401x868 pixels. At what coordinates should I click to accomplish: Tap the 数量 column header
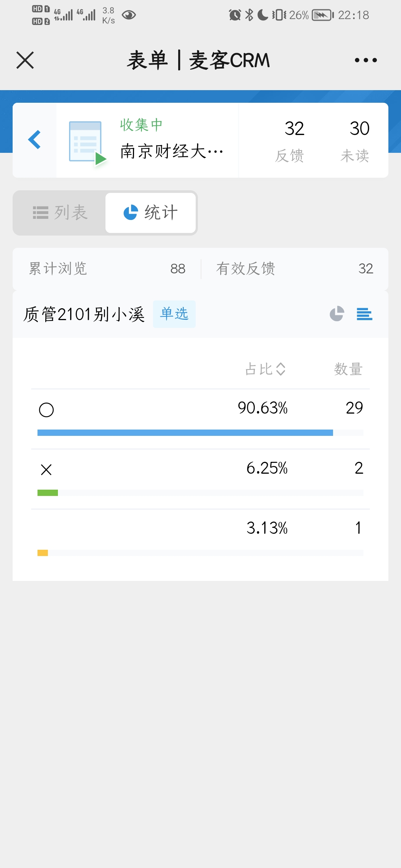[348, 369]
